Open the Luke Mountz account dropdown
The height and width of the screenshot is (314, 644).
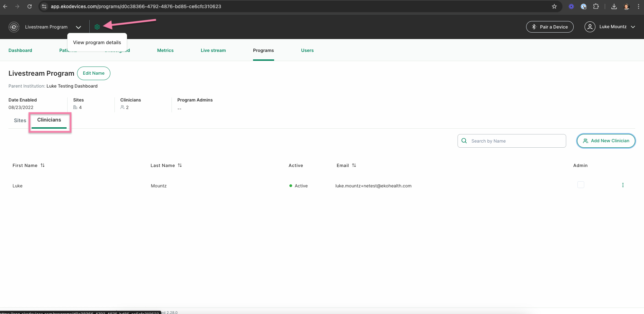click(x=633, y=27)
